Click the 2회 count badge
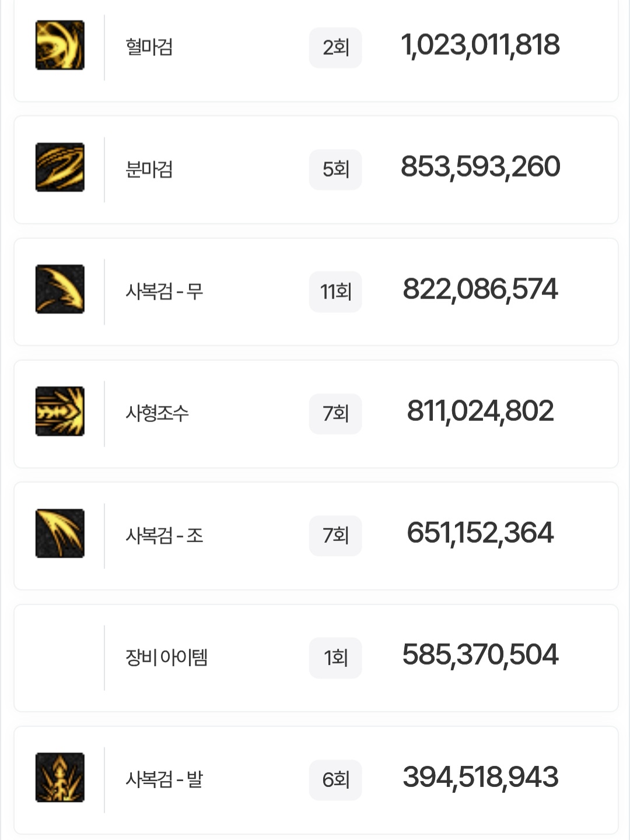The width and height of the screenshot is (630, 840). (335, 48)
